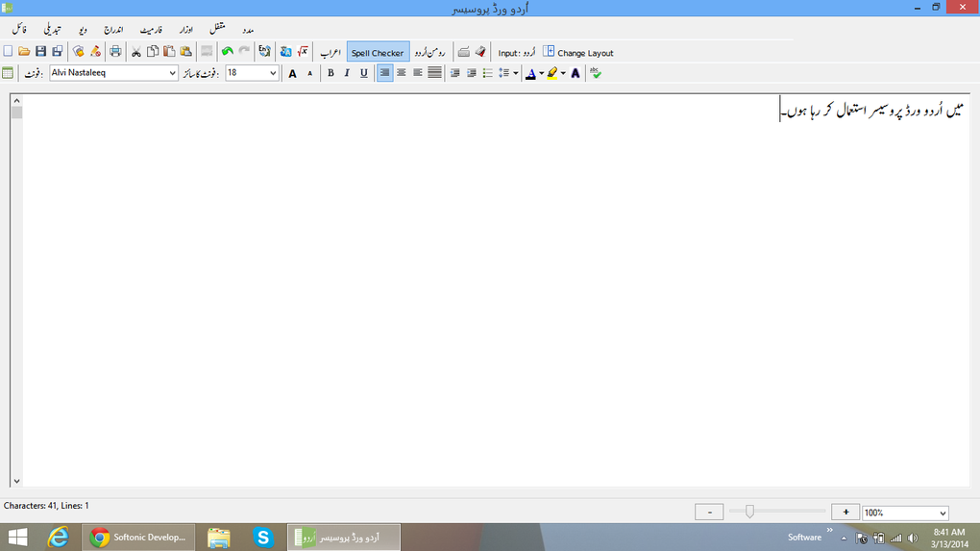This screenshot has width=980, height=551.
Task: Click the zoom slider handle
Action: click(749, 512)
